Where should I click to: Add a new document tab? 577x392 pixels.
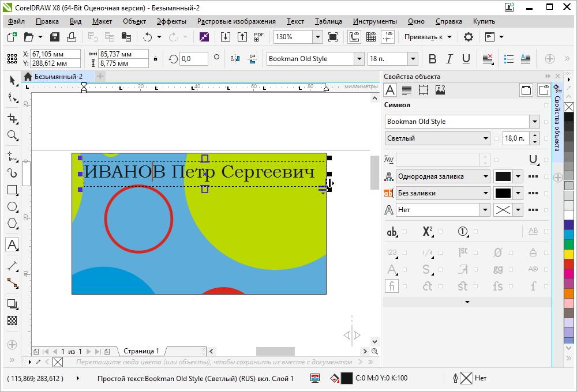coord(100,77)
